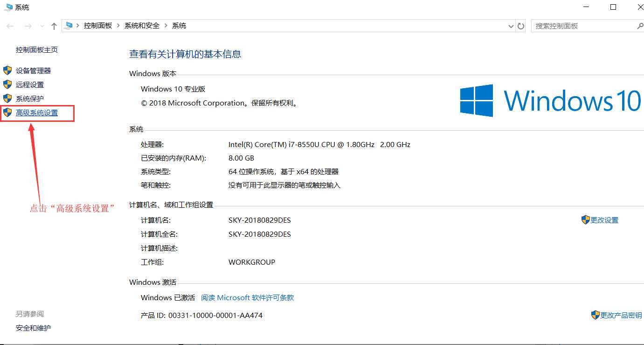The image size is (644, 345).
Task: Click the Back navigation arrow
Action: tap(10, 26)
